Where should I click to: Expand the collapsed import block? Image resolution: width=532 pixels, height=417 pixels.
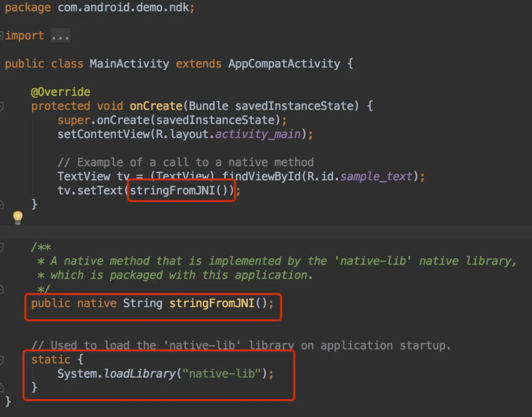pyautogui.click(x=1, y=35)
